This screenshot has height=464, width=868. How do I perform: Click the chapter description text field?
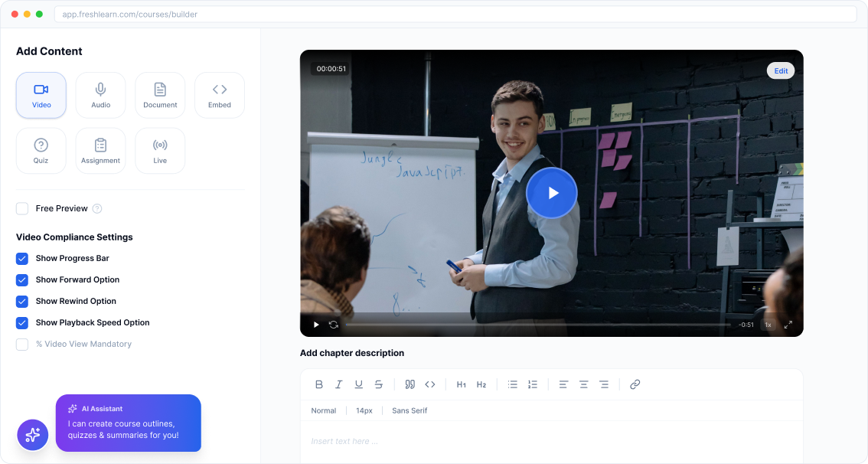coord(551,441)
